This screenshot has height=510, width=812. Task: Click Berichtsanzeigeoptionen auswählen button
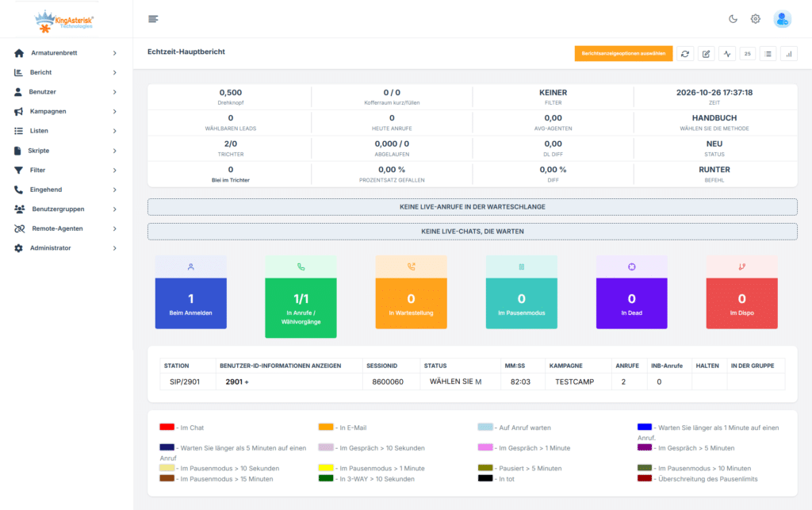(x=623, y=54)
